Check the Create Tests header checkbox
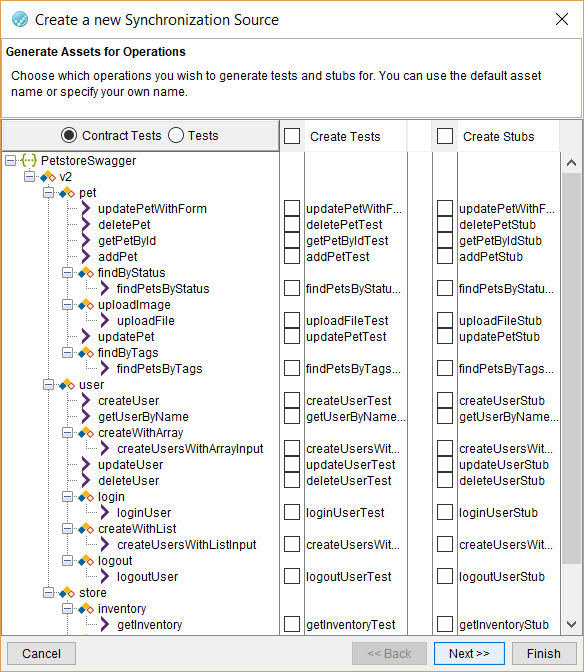The height and width of the screenshot is (672, 584). point(292,136)
